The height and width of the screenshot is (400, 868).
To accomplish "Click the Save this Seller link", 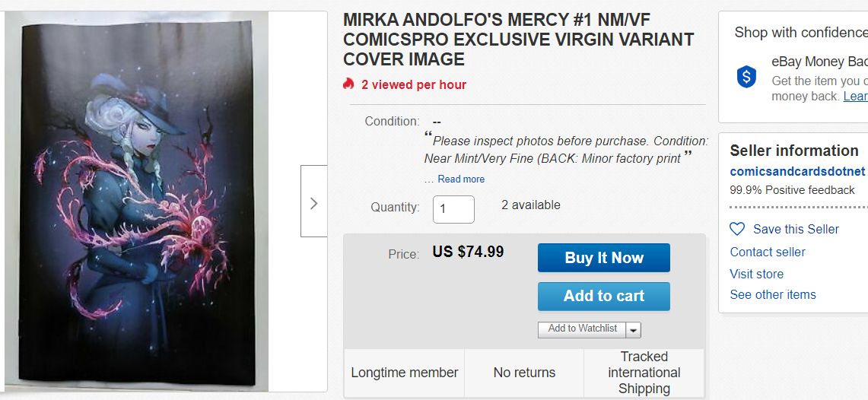I will 796,229.
